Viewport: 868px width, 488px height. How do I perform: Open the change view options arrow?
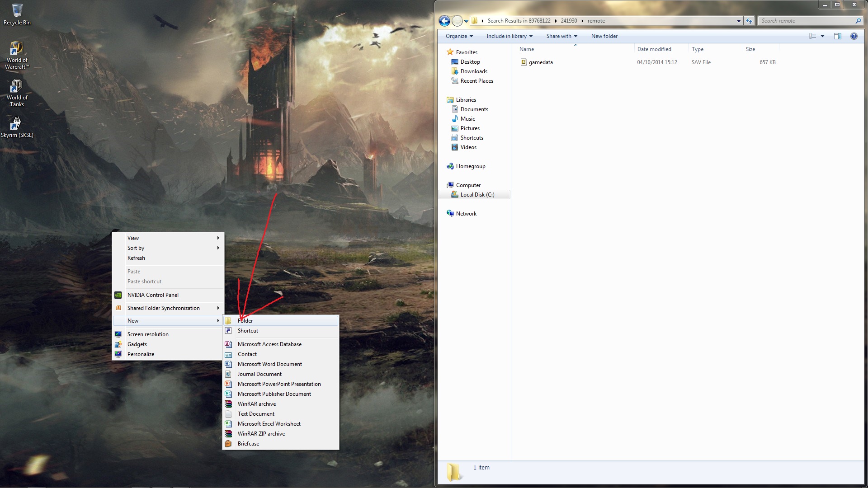click(822, 36)
